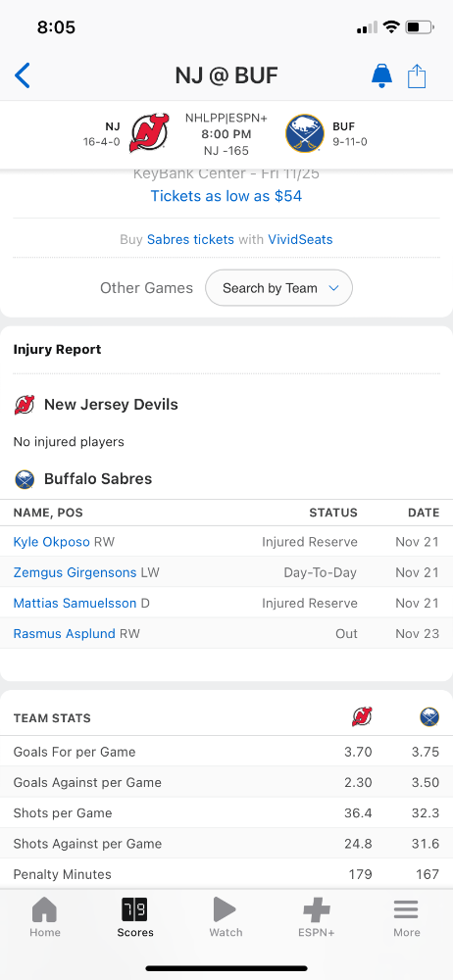Expand the Search by Team dropdown
The height and width of the screenshot is (980, 453).
[279, 288]
